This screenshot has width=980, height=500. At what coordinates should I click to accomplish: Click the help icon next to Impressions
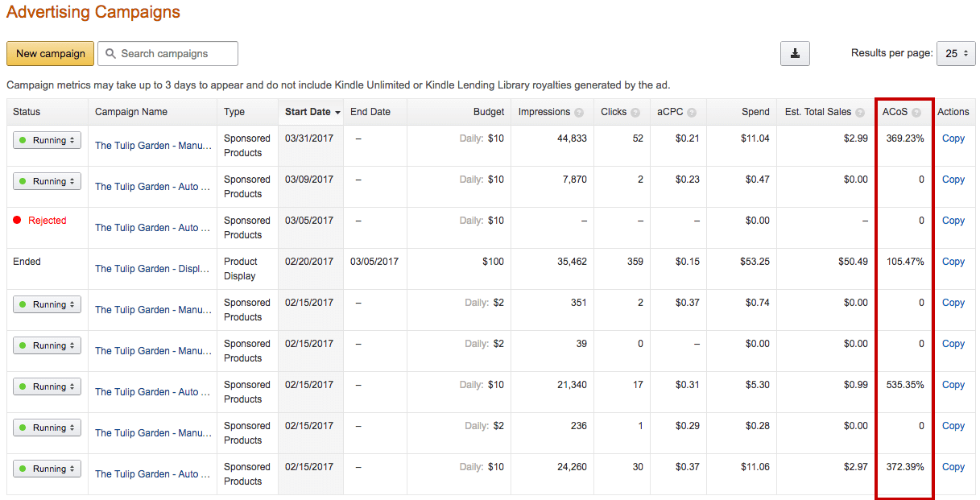[578, 113]
